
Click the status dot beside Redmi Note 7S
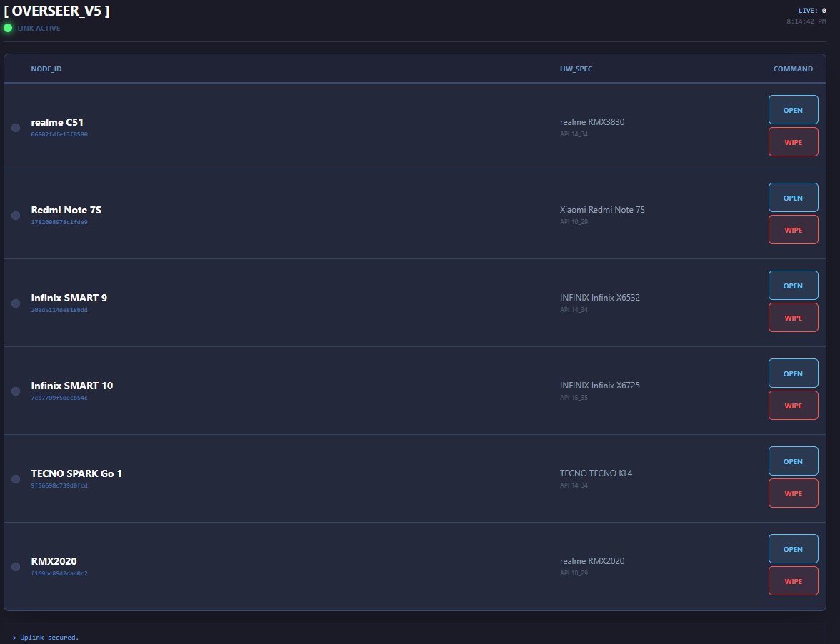[16, 216]
